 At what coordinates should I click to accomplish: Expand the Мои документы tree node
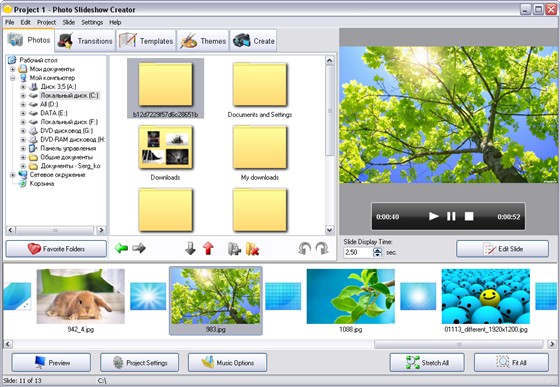[13, 69]
